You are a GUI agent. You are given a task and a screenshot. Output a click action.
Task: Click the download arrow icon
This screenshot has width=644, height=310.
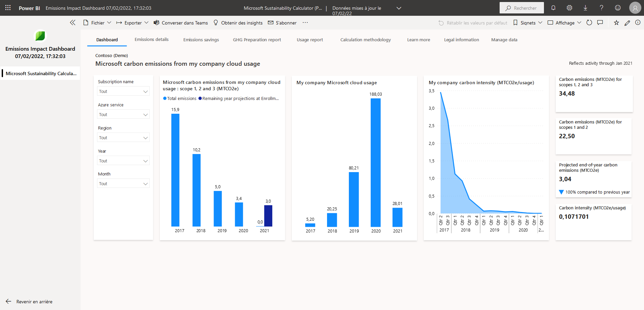(585, 8)
